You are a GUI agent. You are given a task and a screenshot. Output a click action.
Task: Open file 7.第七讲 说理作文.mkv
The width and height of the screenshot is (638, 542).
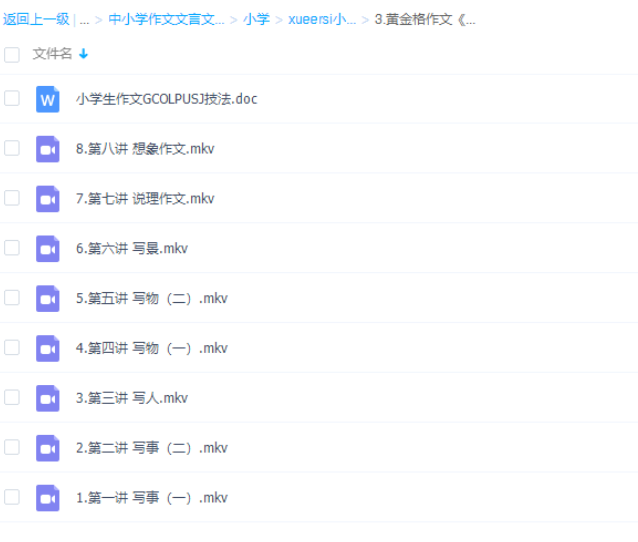tap(145, 199)
